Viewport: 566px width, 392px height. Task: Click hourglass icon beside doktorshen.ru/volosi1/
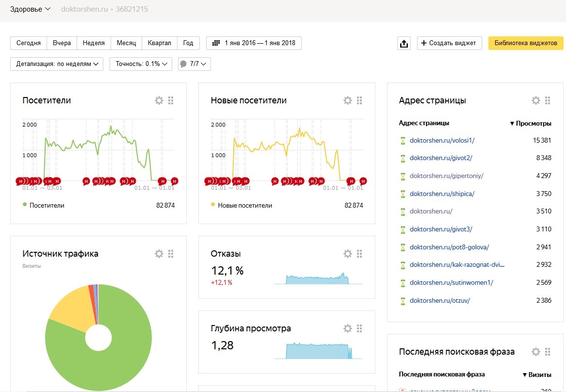(x=402, y=141)
